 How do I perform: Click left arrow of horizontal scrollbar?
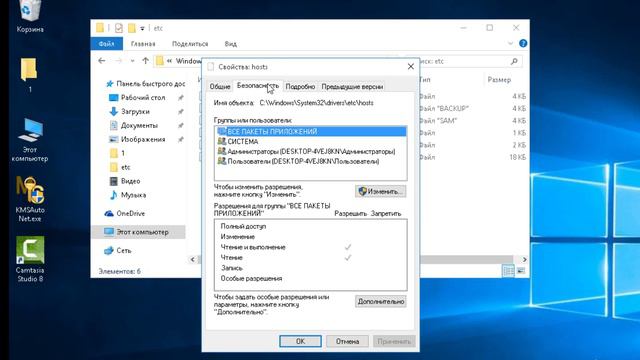(193, 259)
